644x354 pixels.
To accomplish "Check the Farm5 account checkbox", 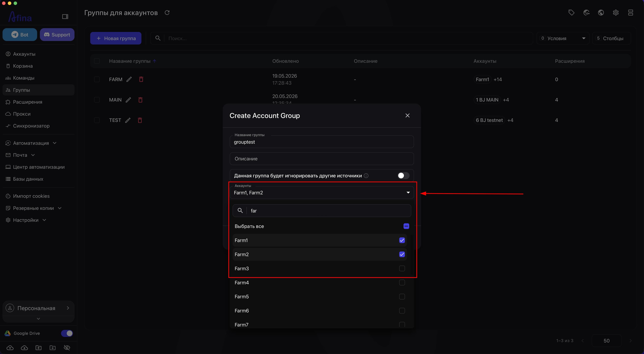I will coord(402,296).
